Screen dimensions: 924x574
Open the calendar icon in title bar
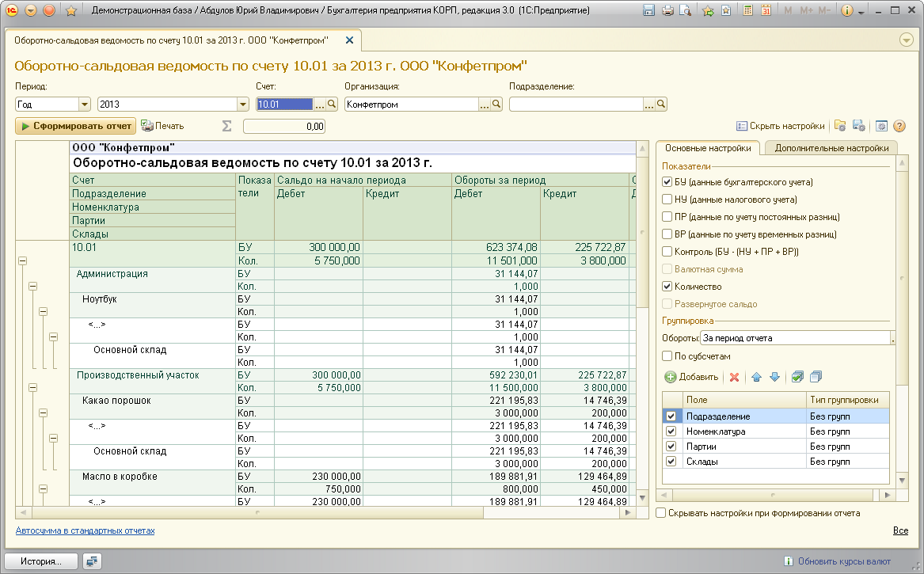click(766, 11)
